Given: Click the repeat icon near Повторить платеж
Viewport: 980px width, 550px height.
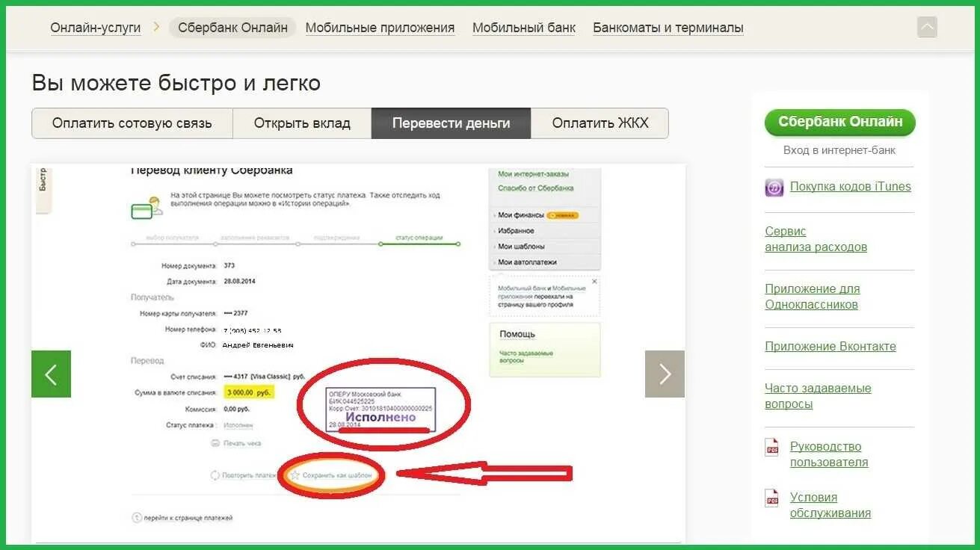Looking at the screenshot, I should click(x=215, y=475).
